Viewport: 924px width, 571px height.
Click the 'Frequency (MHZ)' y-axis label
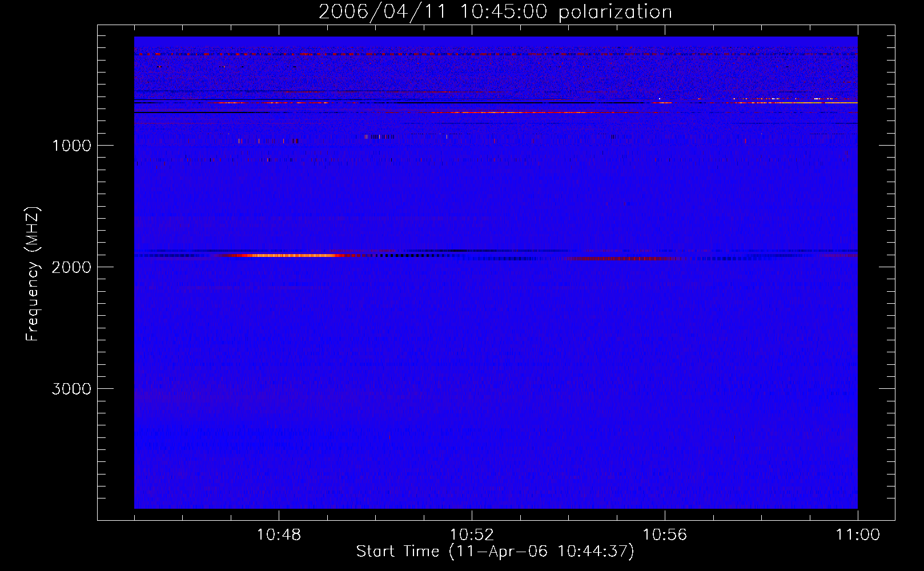(33, 274)
